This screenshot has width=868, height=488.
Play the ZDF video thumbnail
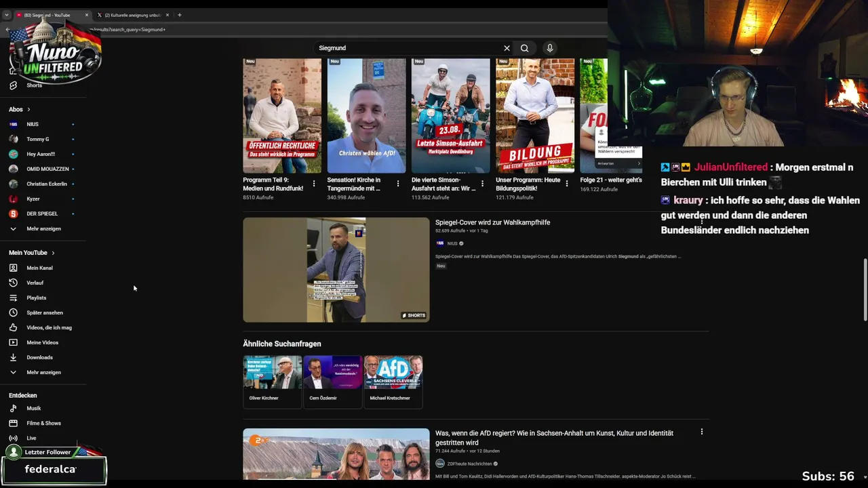tap(336, 454)
